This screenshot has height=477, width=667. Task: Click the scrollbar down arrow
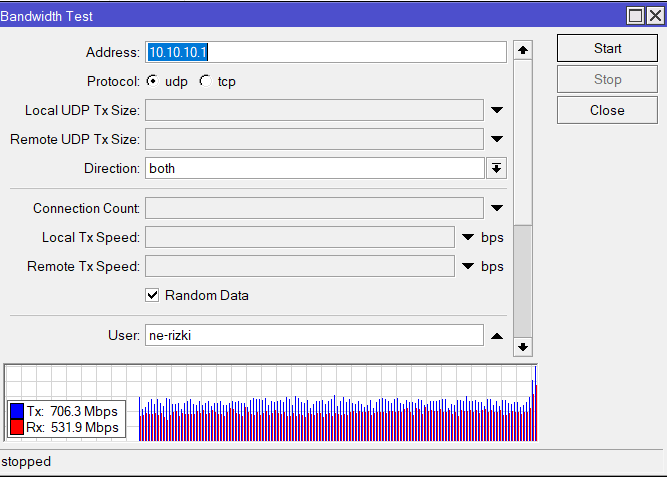(523, 347)
